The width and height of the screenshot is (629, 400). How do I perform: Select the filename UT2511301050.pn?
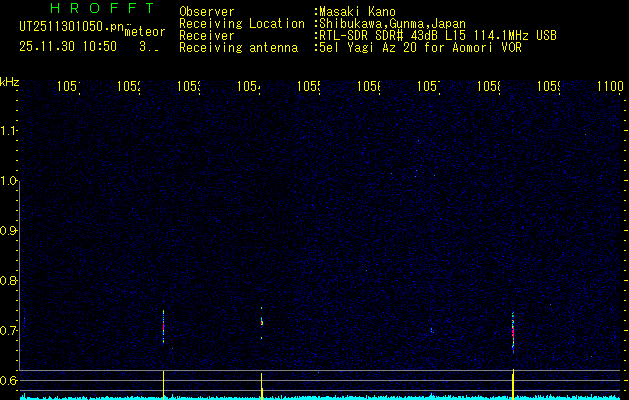[x=71, y=27]
